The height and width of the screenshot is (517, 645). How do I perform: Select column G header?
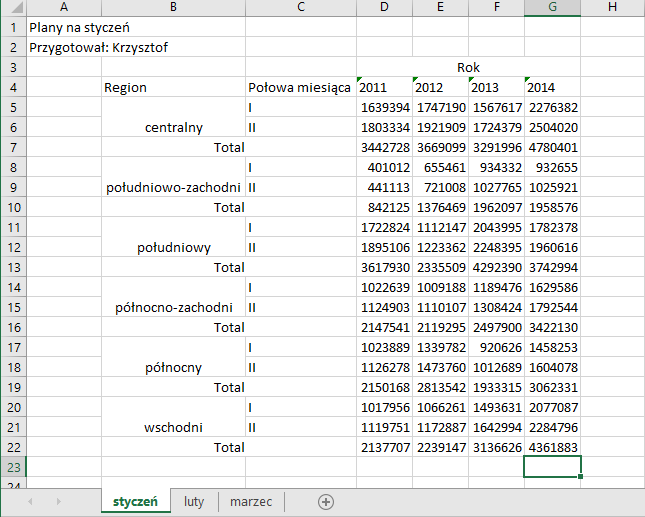coord(552,8)
